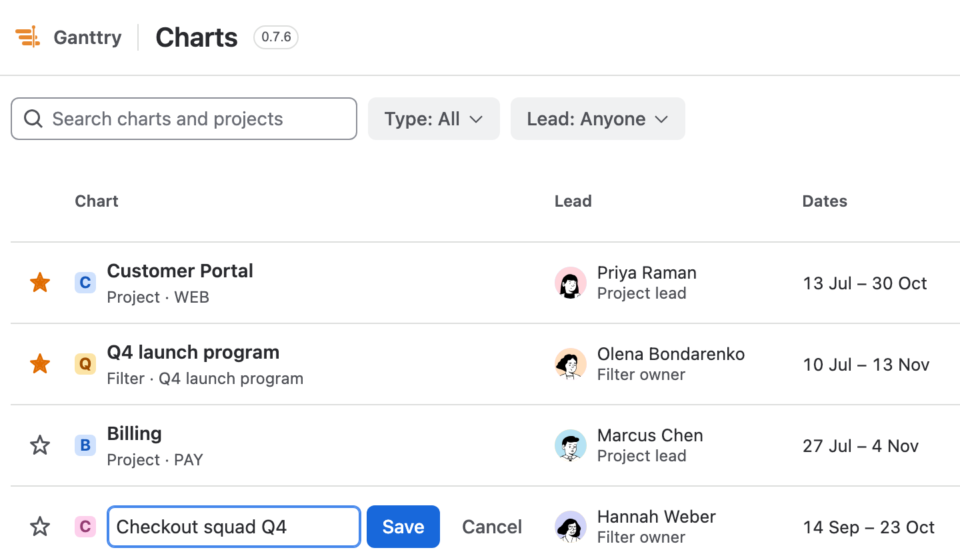The width and height of the screenshot is (960, 560).
Task: Open the Q4 launch program chart
Action: [x=193, y=353]
